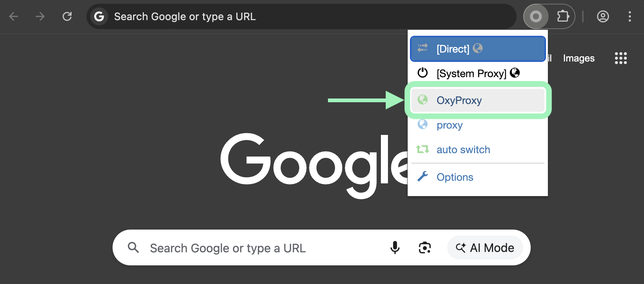
Task: Click the AI Mode button
Action: (x=485, y=248)
